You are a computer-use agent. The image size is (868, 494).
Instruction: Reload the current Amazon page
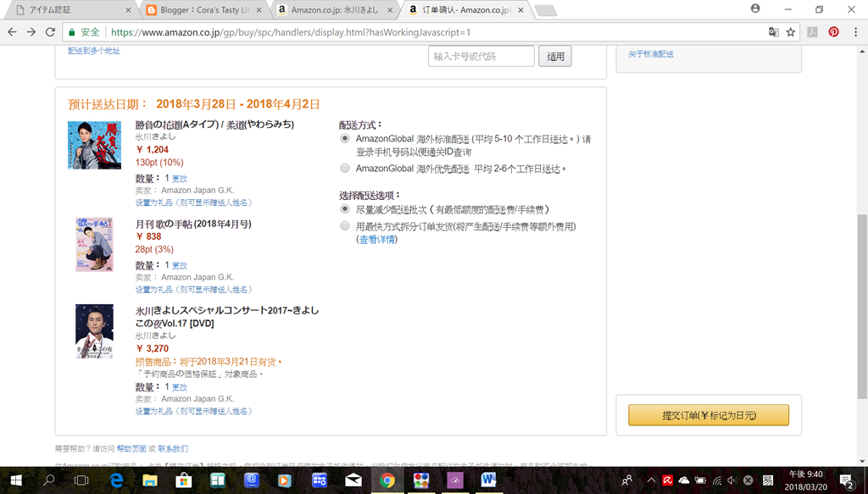coord(50,32)
